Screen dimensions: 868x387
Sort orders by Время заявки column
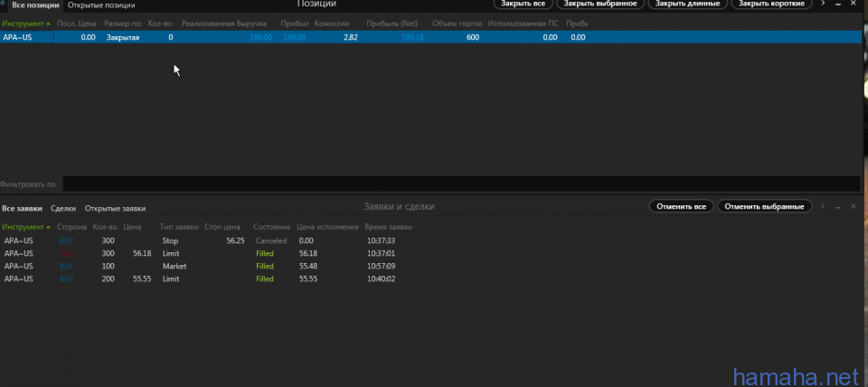point(389,227)
